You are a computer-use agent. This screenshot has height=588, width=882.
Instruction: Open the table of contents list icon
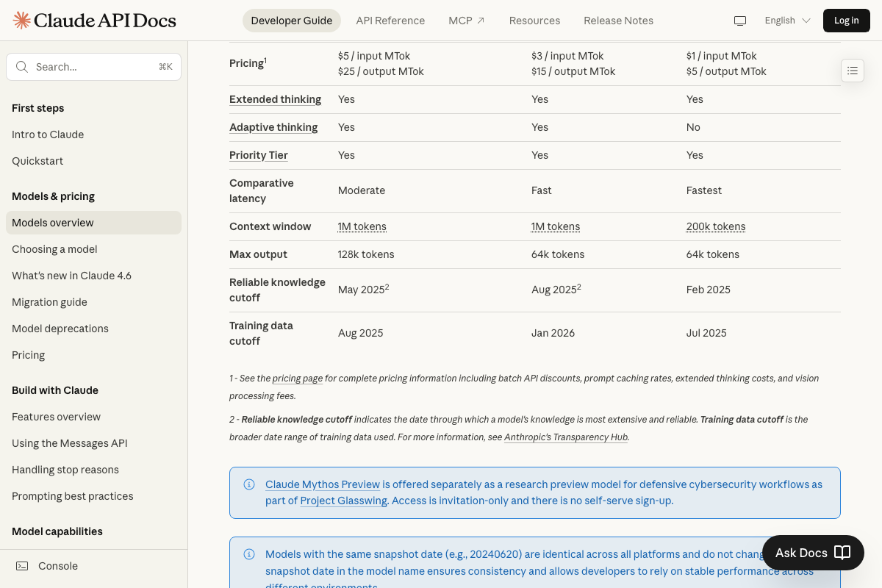pyautogui.click(x=853, y=71)
